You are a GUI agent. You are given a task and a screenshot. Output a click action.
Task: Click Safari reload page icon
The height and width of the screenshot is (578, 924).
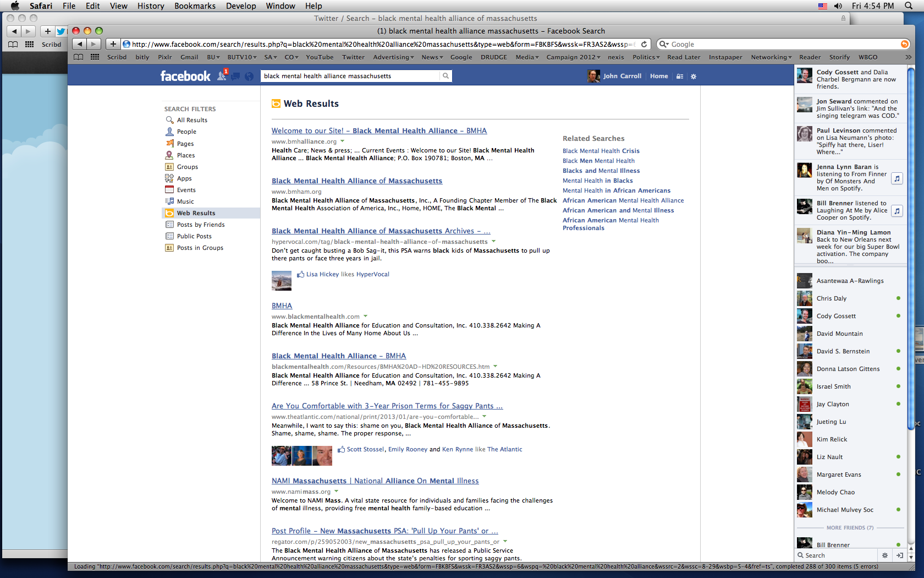tap(644, 44)
